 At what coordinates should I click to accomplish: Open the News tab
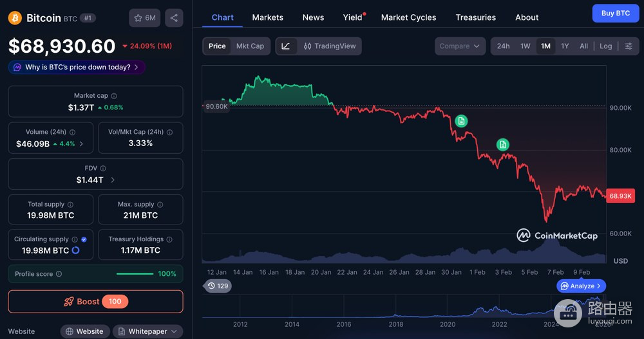[x=313, y=17]
